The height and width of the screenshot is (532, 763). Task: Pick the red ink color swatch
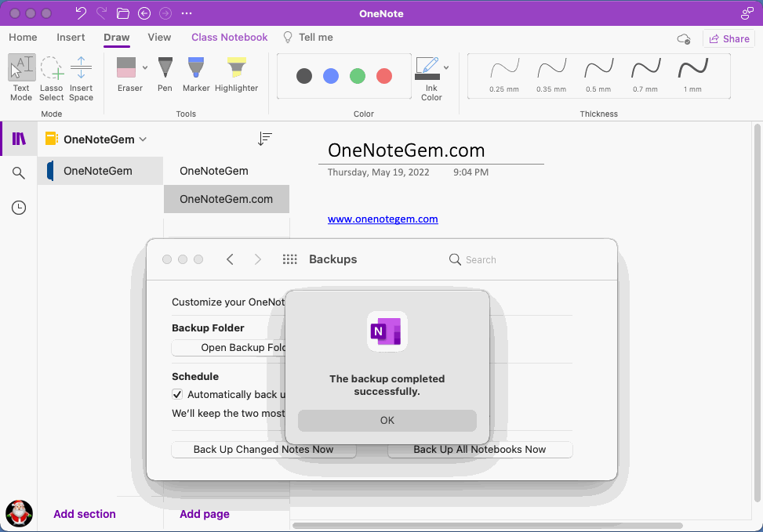point(384,76)
